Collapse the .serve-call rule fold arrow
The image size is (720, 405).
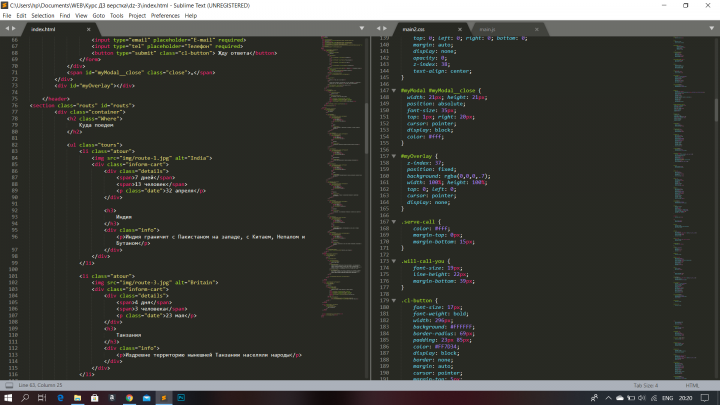pos(394,222)
